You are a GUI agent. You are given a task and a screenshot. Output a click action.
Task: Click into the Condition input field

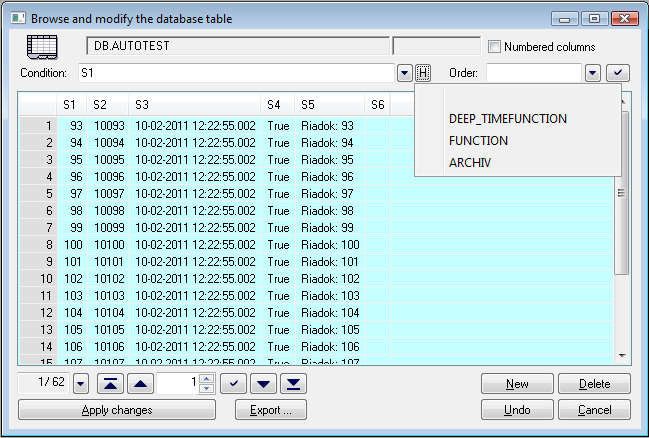pos(235,73)
